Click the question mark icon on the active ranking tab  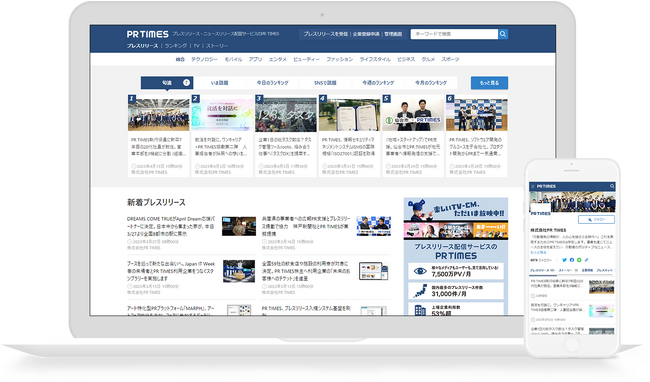point(186,82)
